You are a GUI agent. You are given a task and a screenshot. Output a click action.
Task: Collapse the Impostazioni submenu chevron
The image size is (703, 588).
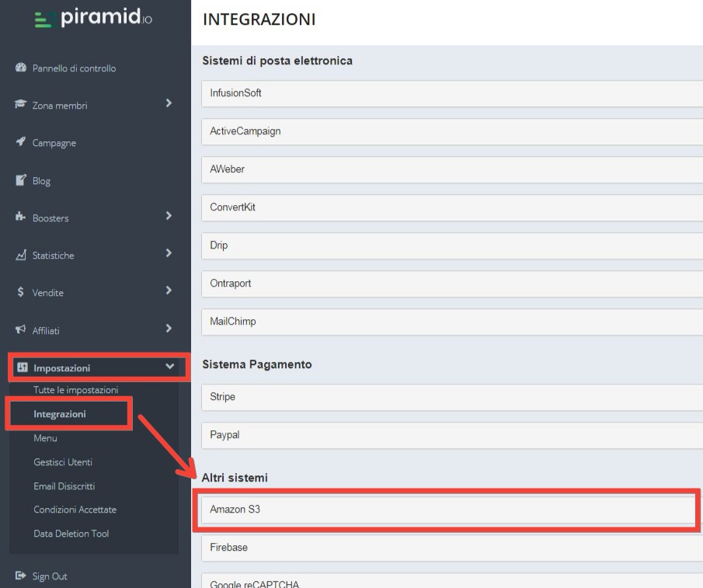pyautogui.click(x=170, y=366)
